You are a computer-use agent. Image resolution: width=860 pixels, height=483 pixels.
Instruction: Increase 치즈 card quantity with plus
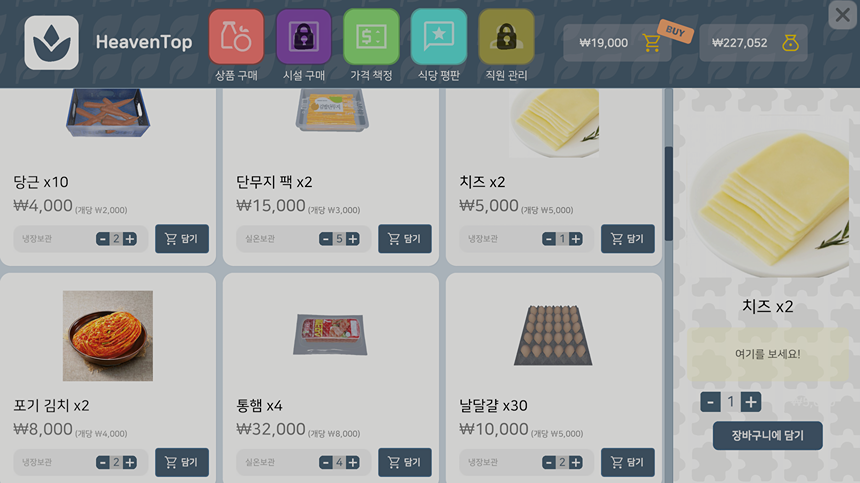(x=575, y=239)
